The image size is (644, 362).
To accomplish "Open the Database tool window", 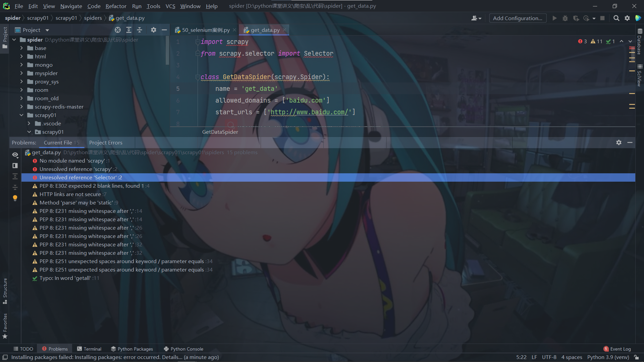I will tap(639, 42).
